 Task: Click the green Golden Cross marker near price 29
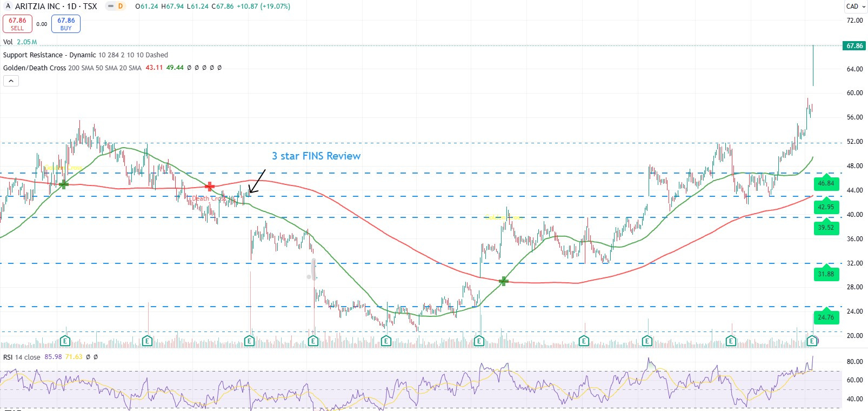pos(503,281)
